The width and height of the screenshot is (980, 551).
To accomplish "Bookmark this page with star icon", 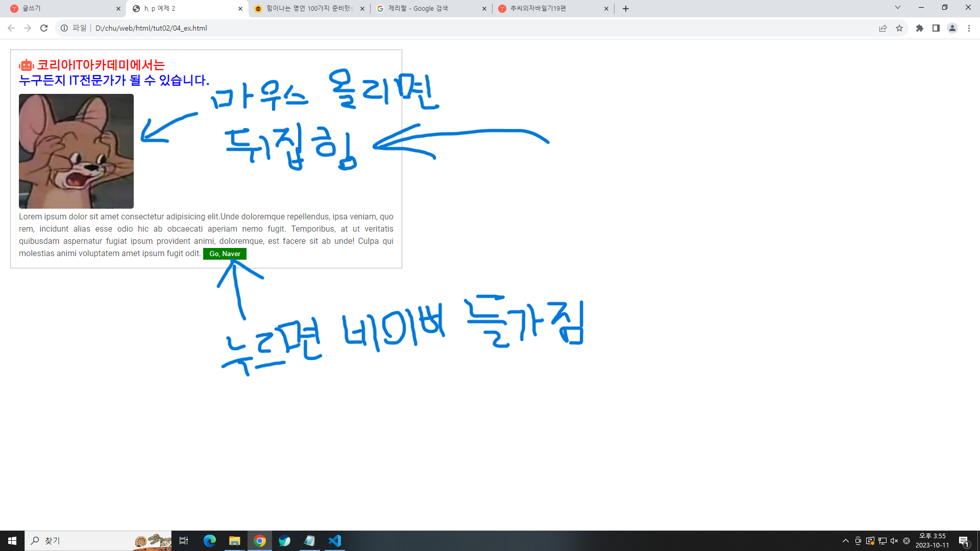I will point(899,28).
